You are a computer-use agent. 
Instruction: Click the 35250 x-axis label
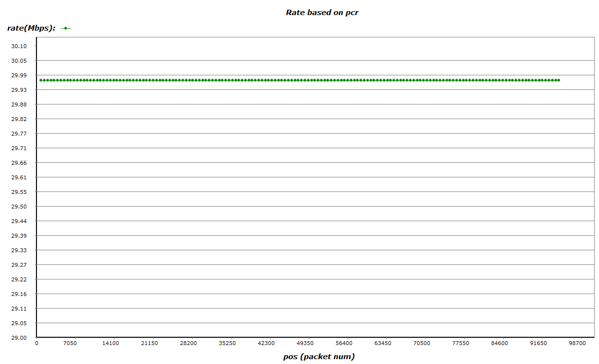228,344
